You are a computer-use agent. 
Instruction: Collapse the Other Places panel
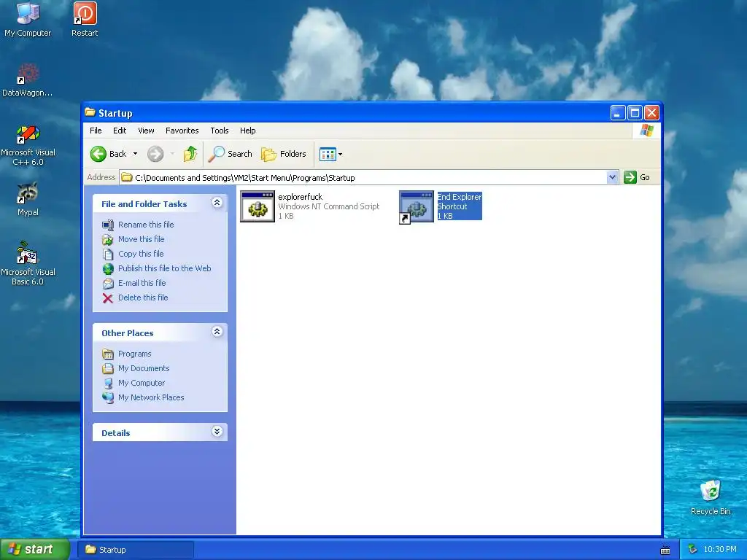[217, 332]
